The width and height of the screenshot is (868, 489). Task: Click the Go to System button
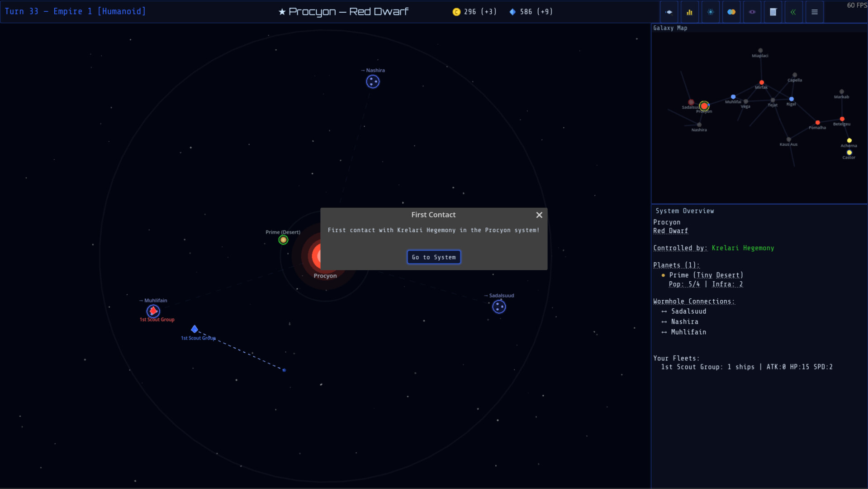pos(433,257)
